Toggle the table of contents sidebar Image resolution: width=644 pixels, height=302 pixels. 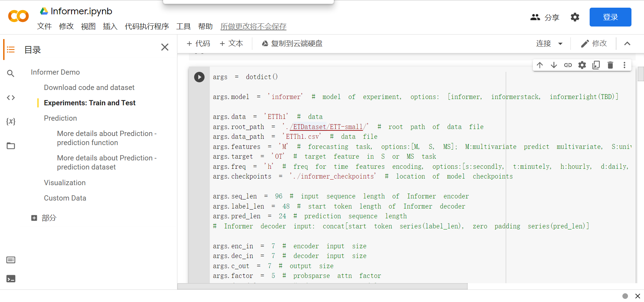click(10, 49)
